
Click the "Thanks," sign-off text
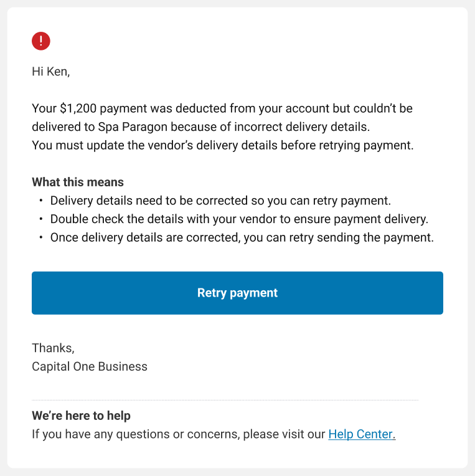53,348
